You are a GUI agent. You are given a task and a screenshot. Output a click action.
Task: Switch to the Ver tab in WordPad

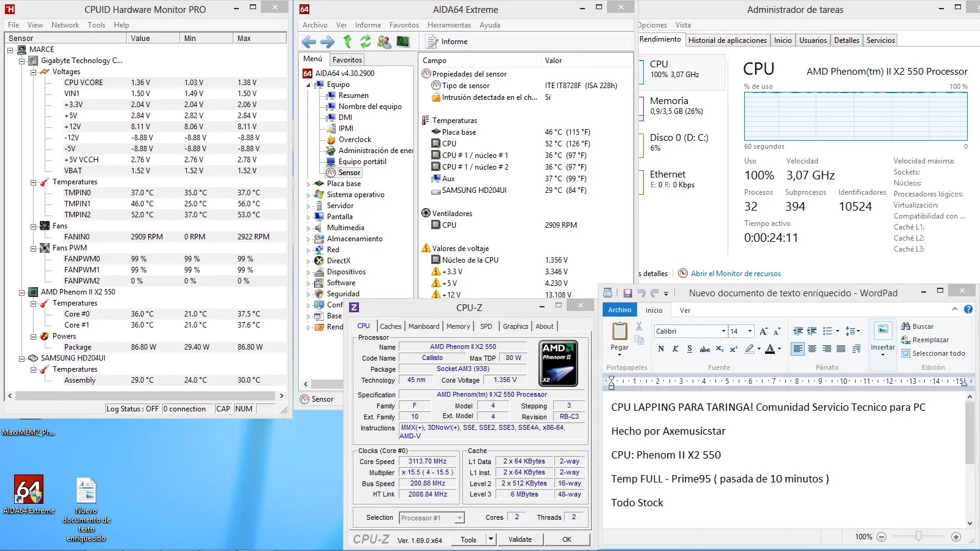[x=685, y=310]
